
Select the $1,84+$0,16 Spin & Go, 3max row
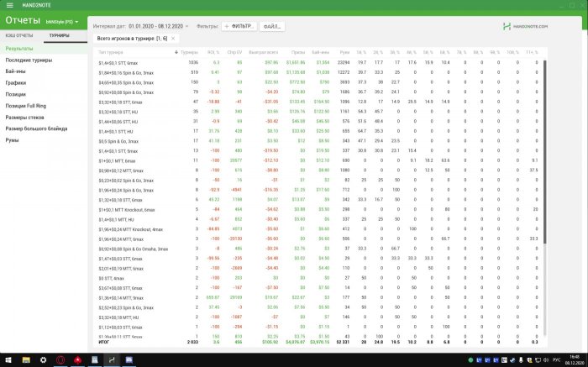tap(318, 73)
